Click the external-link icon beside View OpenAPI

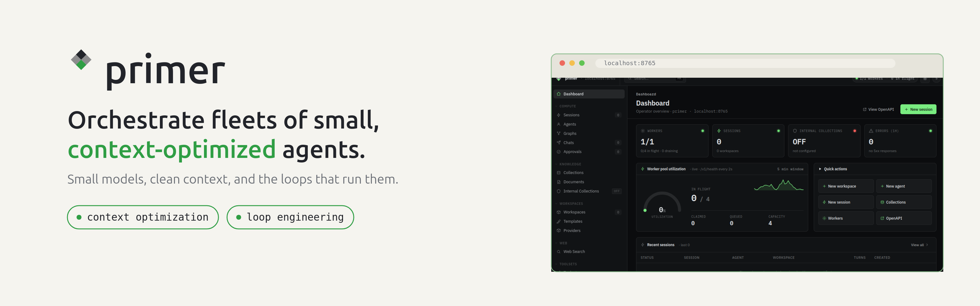point(864,110)
